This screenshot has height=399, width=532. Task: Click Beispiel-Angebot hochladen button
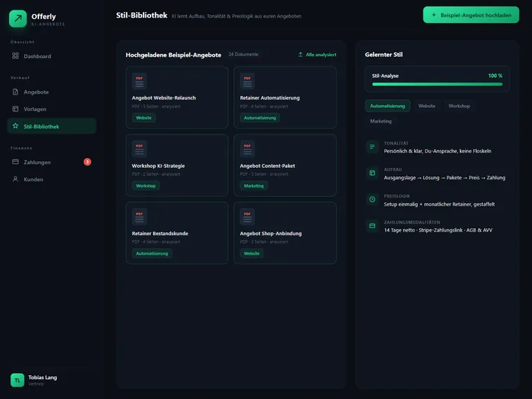coord(471,15)
